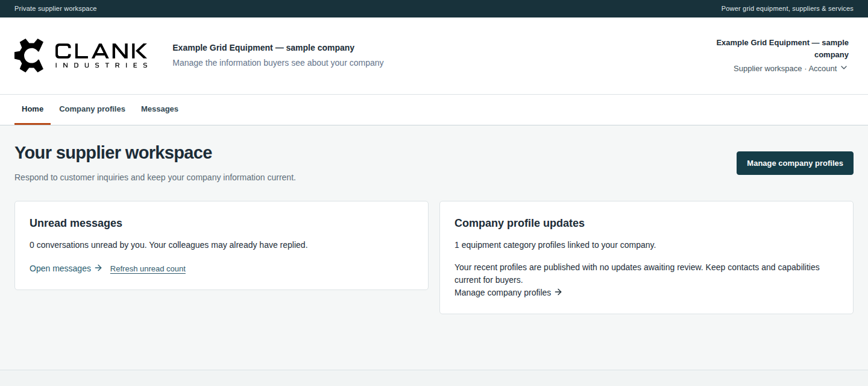The height and width of the screenshot is (386, 868).
Task: Click the Clank Industries gear logo
Action: [29, 55]
